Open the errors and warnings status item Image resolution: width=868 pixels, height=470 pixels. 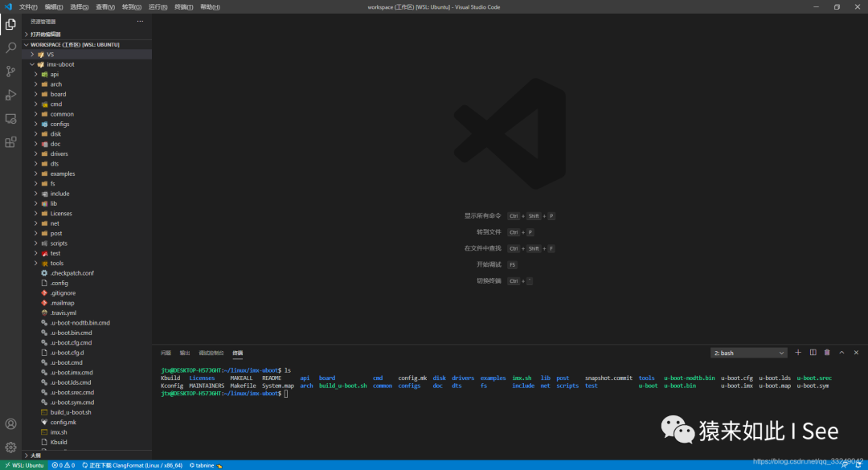(63, 465)
